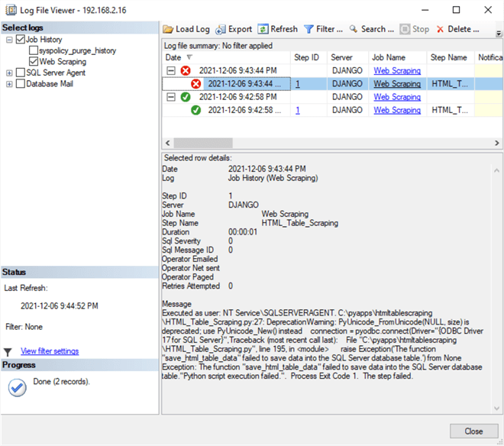Select the '2021-12-06 9:43:44 PM' parent row date

237,70
